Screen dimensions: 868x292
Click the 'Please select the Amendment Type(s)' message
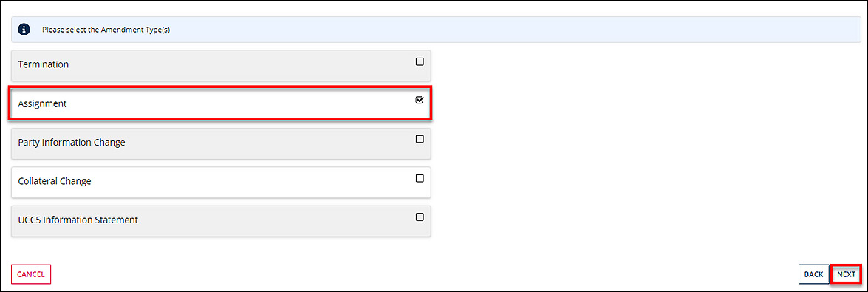click(x=106, y=30)
